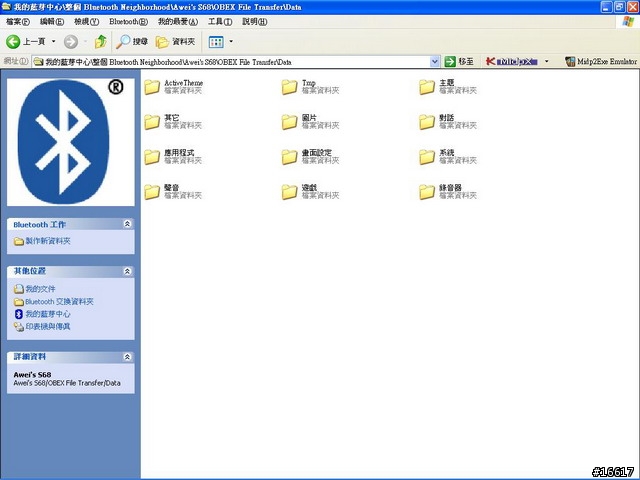
Task: Collapse the Bluetooth 工作 panel
Action: pyautogui.click(x=127, y=224)
